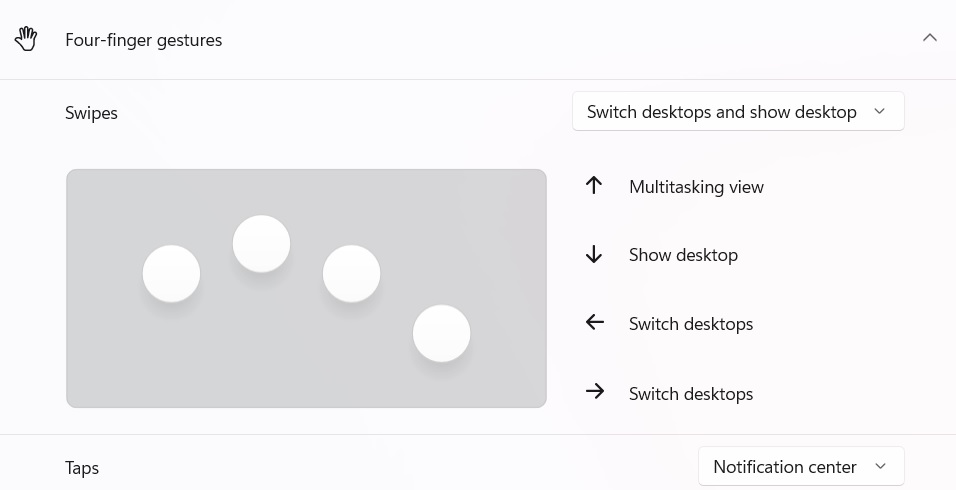Click the chevron in the Swipes dropdown

point(880,112)
